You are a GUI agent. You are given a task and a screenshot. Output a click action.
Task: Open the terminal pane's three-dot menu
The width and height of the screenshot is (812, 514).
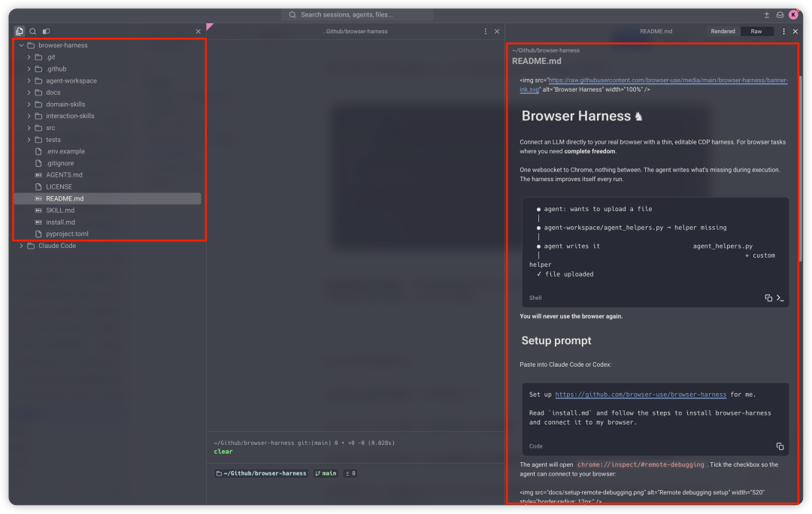point(485,32)
